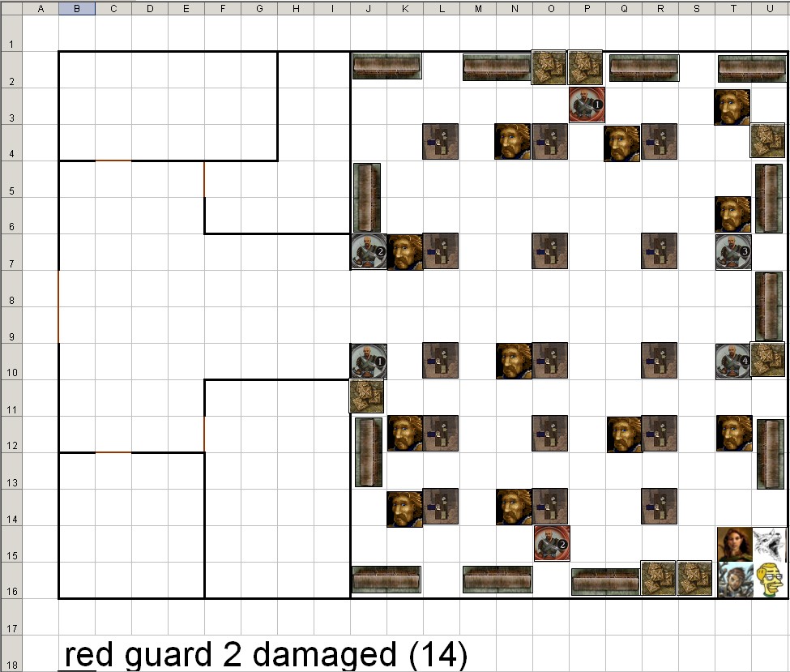Select the desk tile image in cell R7
Viewport: 790px width, 672px height.
click(x=659, y=251)
